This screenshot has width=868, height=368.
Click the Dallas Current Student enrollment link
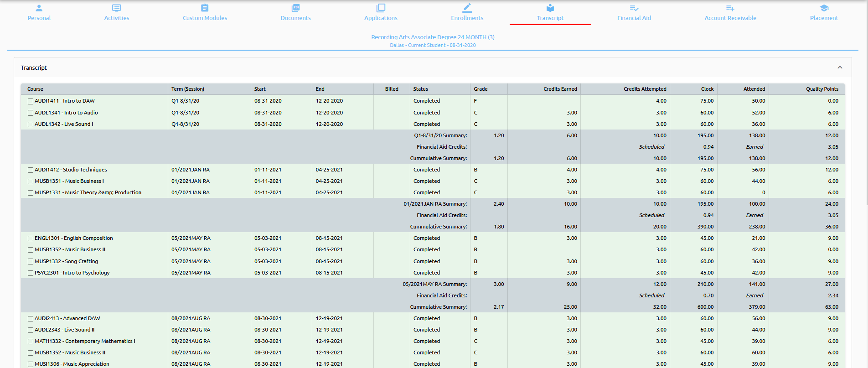(x=433, y=45)
